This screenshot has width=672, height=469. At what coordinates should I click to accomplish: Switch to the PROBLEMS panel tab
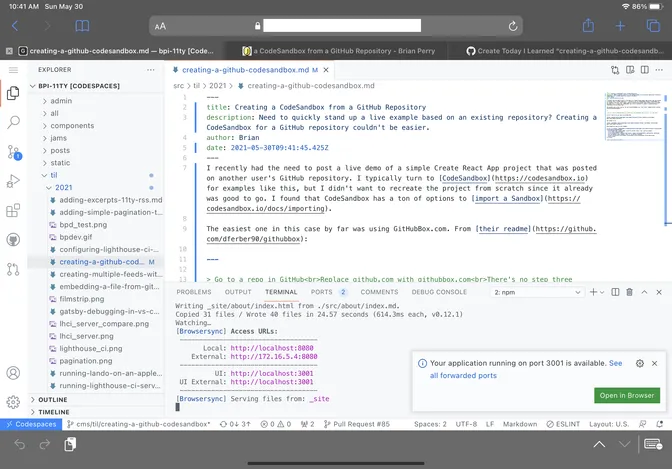(194, 292)
